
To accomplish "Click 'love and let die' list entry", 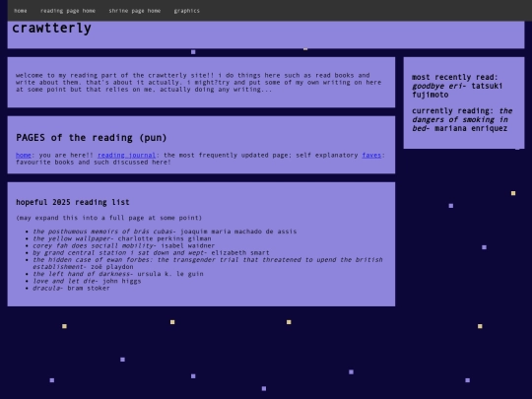I will 87,281.
